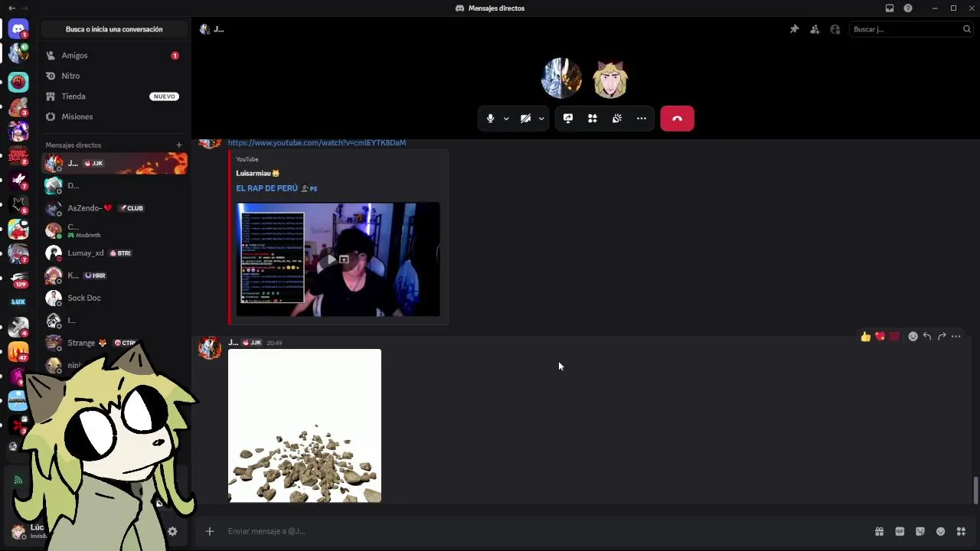Open the Amigos tab
This screenshot has width=980, height=551.
coord(113,55)
